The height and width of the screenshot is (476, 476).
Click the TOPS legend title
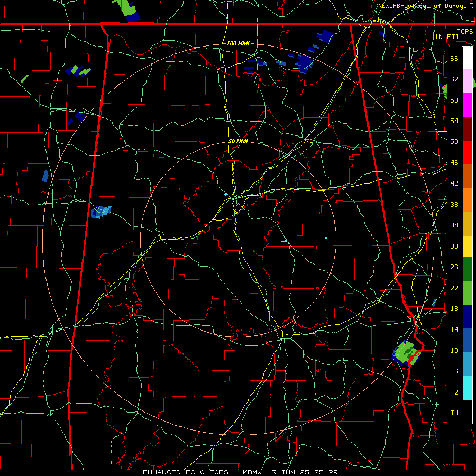coord(465,31)
